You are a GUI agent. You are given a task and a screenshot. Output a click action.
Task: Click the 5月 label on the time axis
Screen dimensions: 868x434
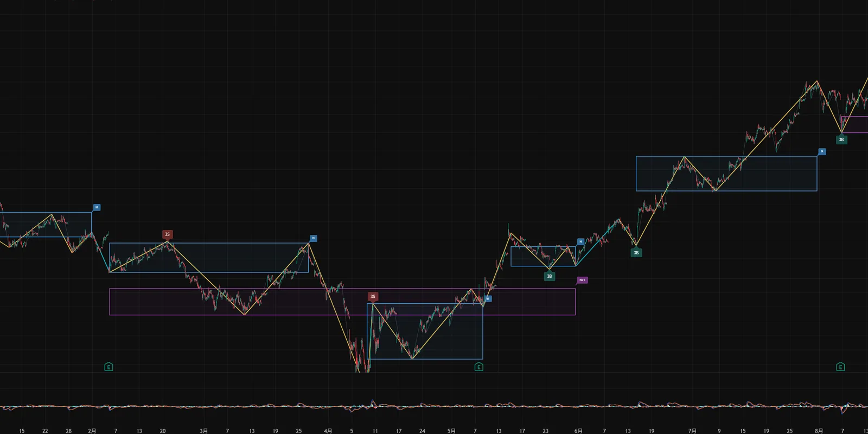pyautogui.click(x=451, y=431)
